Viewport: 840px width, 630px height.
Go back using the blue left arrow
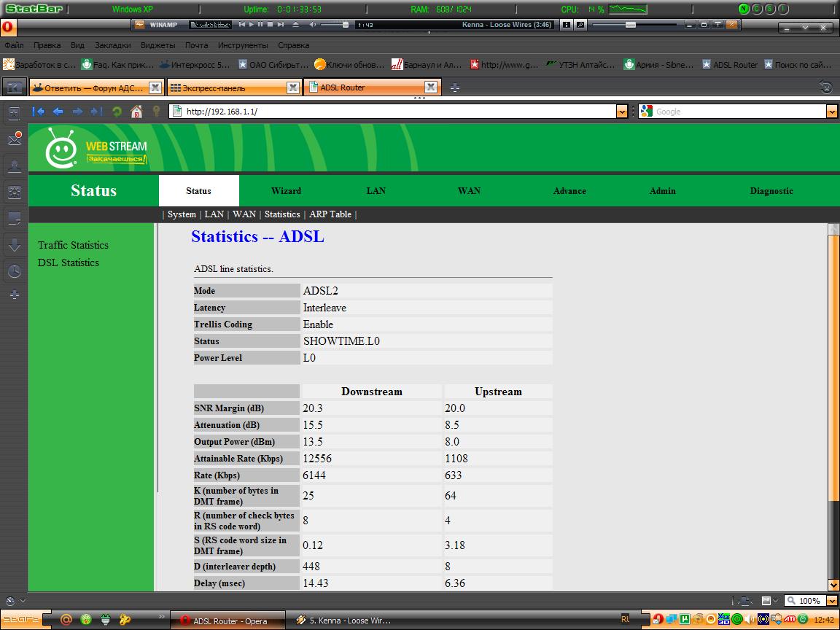coord(58,112)
